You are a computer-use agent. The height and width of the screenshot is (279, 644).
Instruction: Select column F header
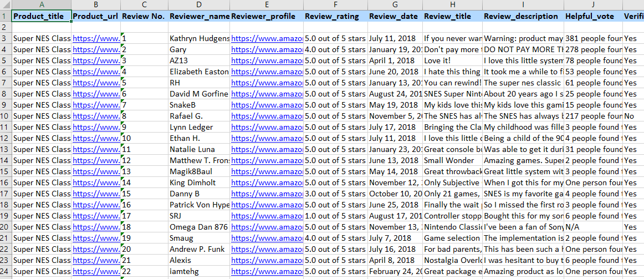(335, 5)
